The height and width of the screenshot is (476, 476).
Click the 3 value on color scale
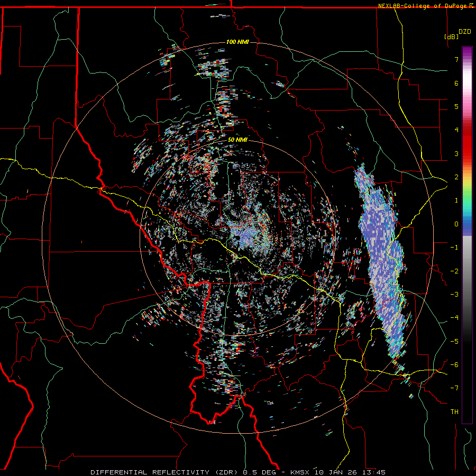[x=456, y=153]
